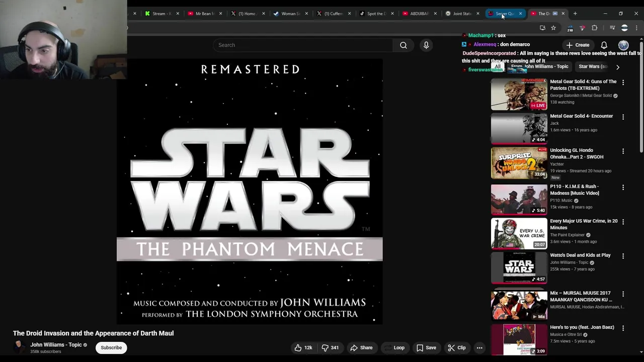This screenshot has height=362, width=644.
Task: Open the browser extensions puzzle icon
Action: (x=594, y=28)
